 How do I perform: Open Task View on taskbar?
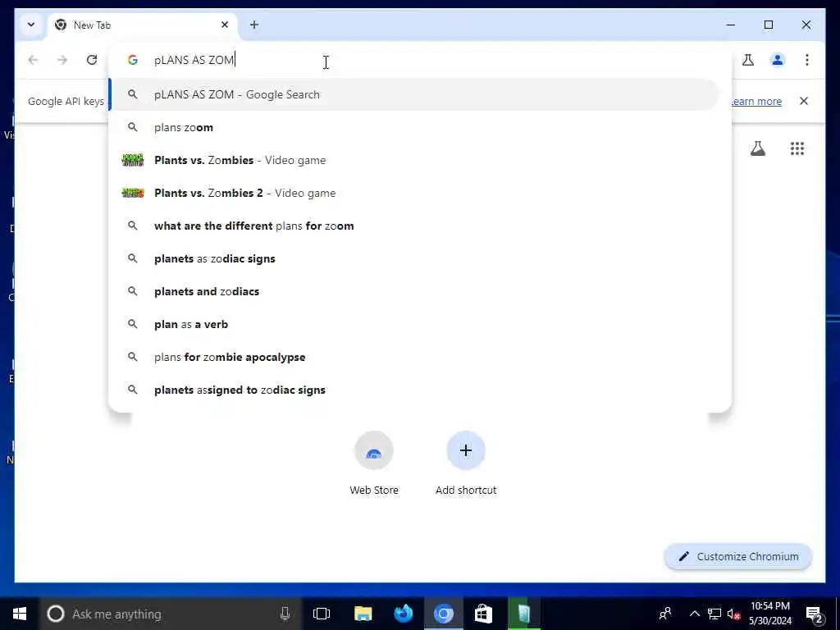[322, 614]
